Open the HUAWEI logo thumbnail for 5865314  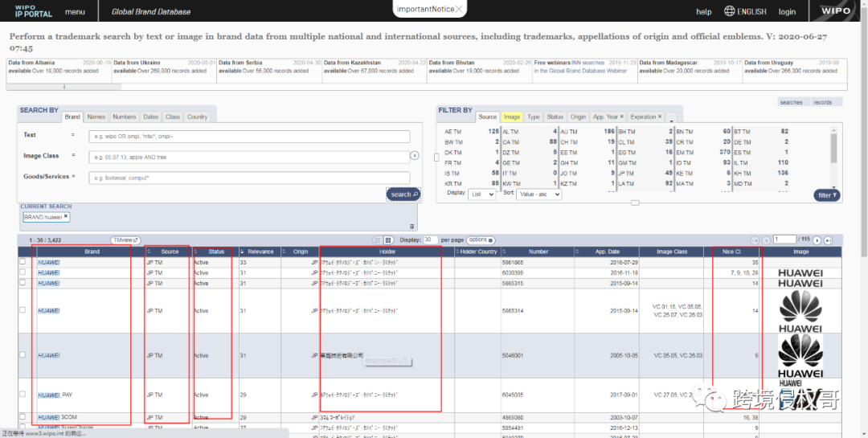[800, 311]
